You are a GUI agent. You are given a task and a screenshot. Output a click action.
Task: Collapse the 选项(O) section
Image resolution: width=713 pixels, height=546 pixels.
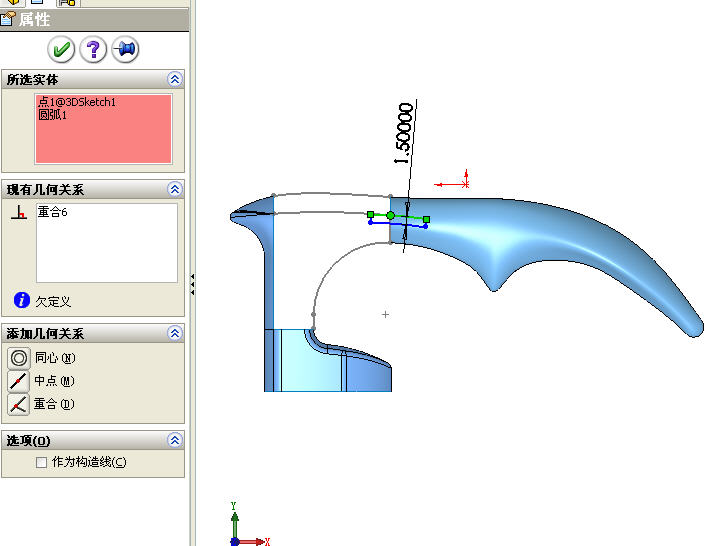pyautogui.click(x=175, y=440)
